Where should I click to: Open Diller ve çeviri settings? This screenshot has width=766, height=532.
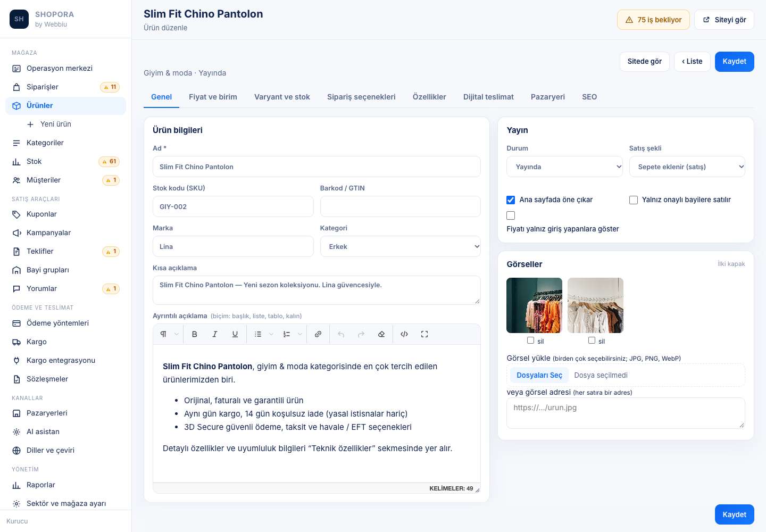coord(66,450)
